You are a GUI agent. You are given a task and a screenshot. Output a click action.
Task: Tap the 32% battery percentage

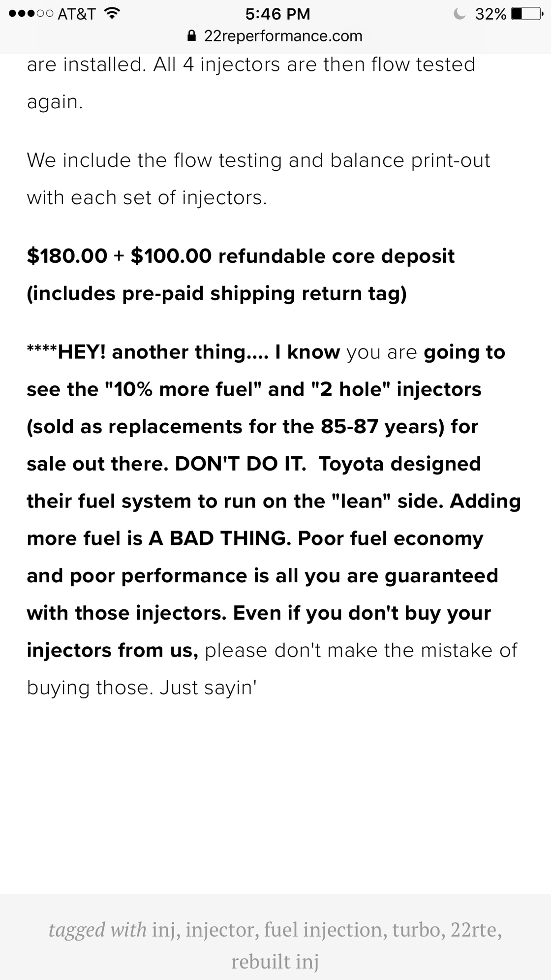490,14
